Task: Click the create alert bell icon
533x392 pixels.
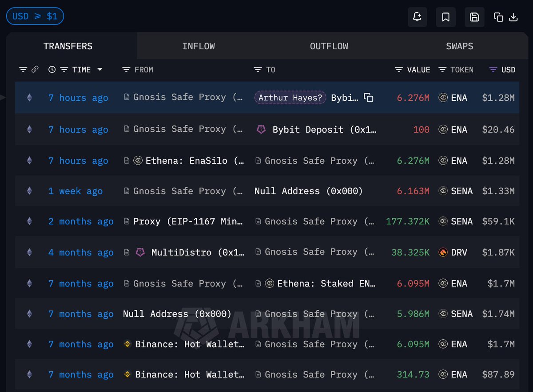Action: click(417, 17)
